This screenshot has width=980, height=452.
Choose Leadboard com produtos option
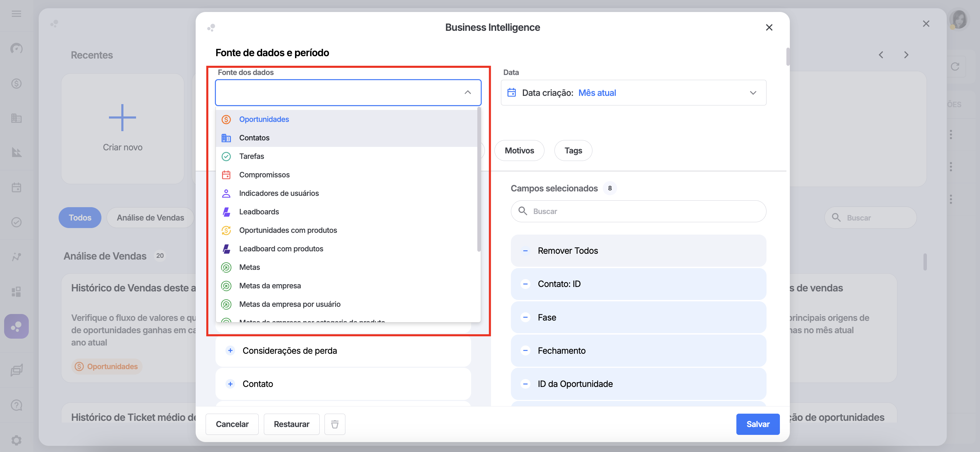(x=346, y=249)
